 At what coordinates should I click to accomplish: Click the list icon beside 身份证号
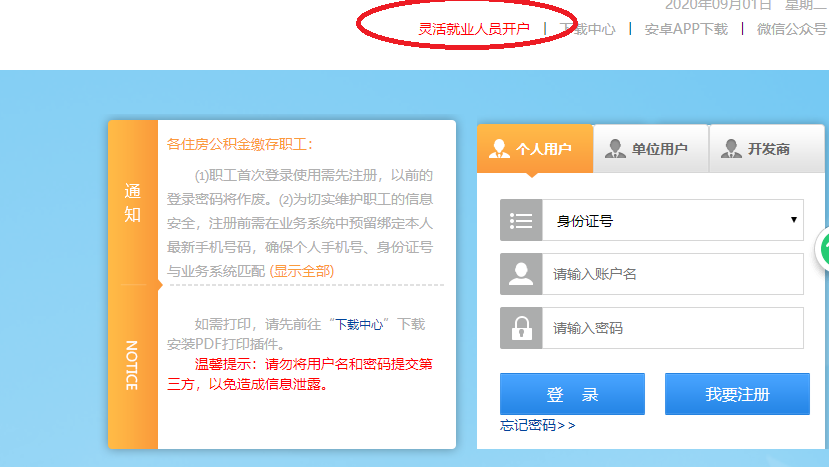tap(521, 220)
